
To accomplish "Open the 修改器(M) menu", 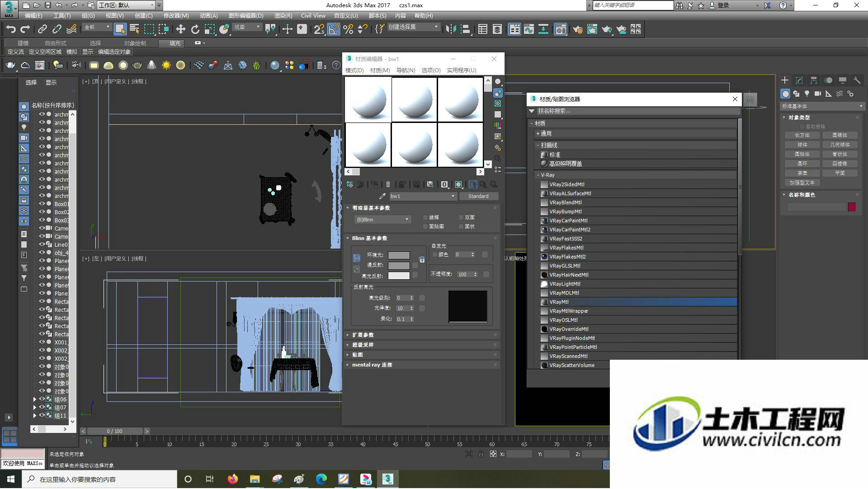I will (x=176, y=15).
